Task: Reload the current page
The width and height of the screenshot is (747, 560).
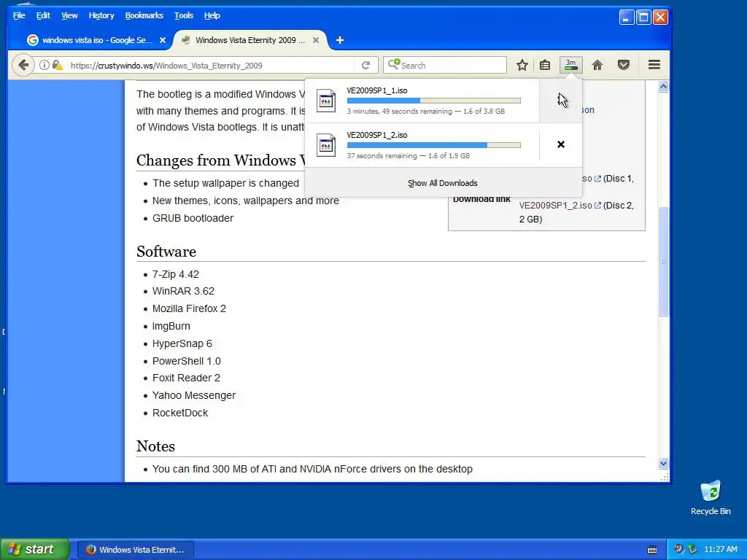Action: (x=366, y=65)
